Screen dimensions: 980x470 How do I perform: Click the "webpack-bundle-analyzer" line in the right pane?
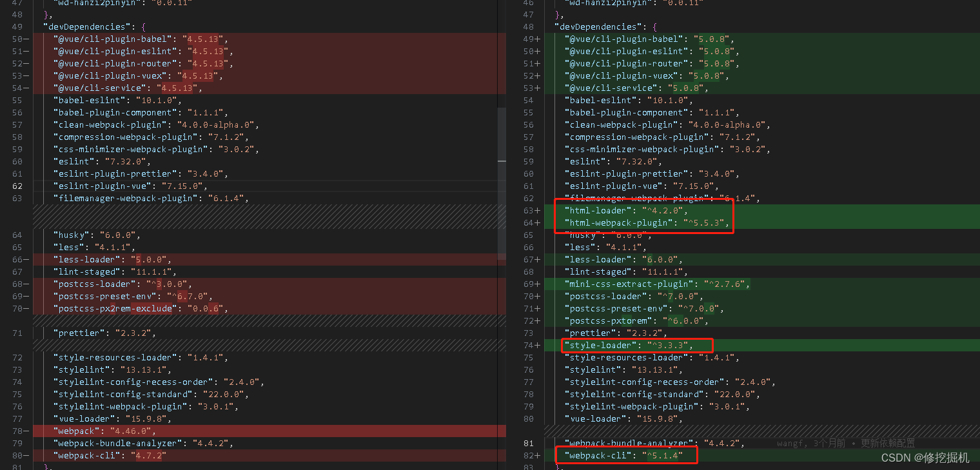coord(654,444)
